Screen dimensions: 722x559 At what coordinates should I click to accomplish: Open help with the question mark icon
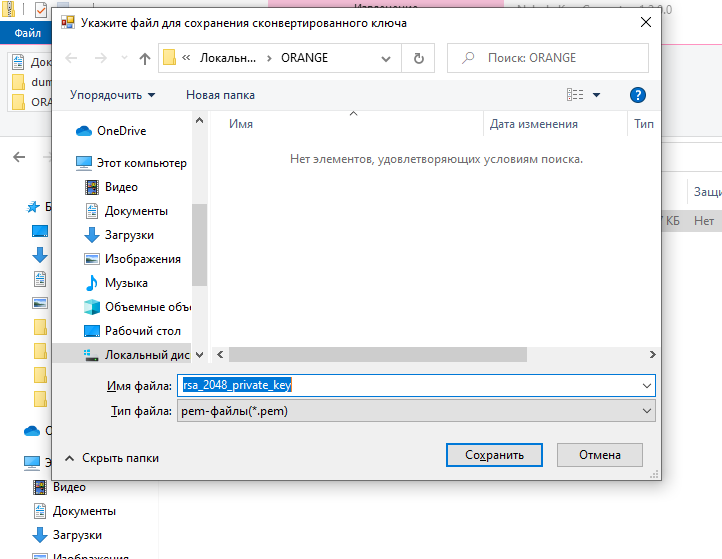click(637, 95)
